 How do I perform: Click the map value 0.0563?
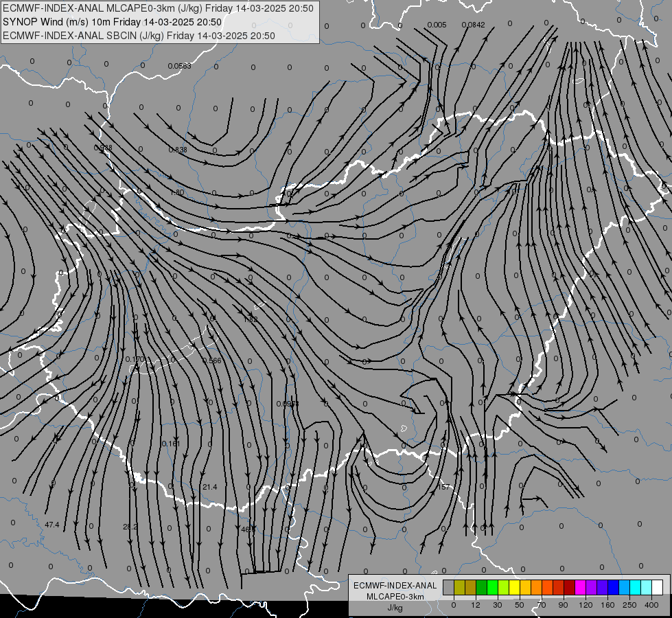(179, 66)
